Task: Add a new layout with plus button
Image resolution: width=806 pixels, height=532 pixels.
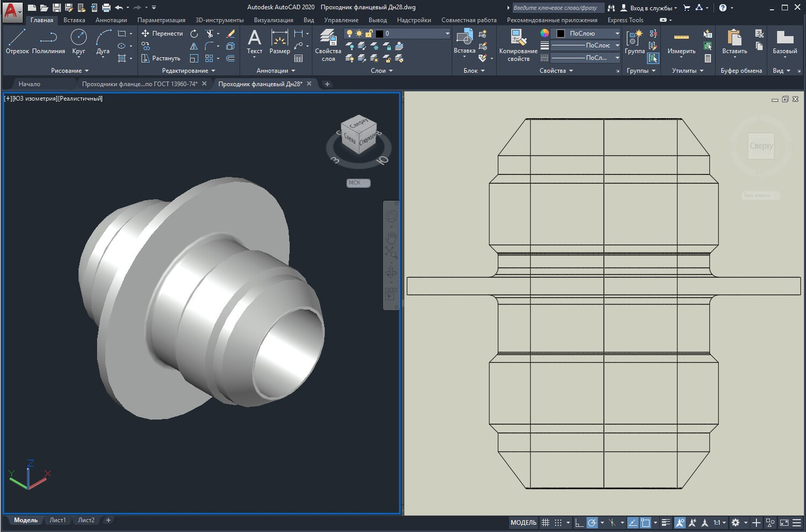Action: (108, 520)
